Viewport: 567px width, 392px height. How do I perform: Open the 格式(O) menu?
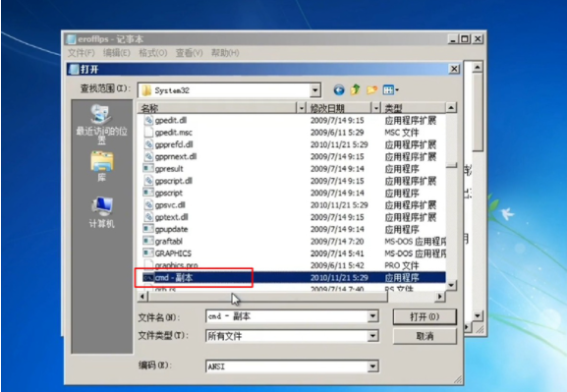153,53
